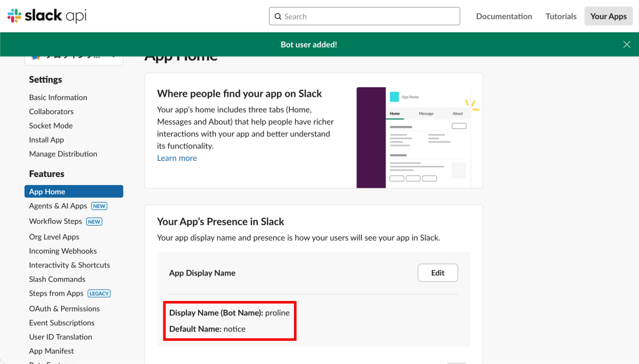Follow the Learn more link
The image size is (639, 364).
(x=177, y=158)
